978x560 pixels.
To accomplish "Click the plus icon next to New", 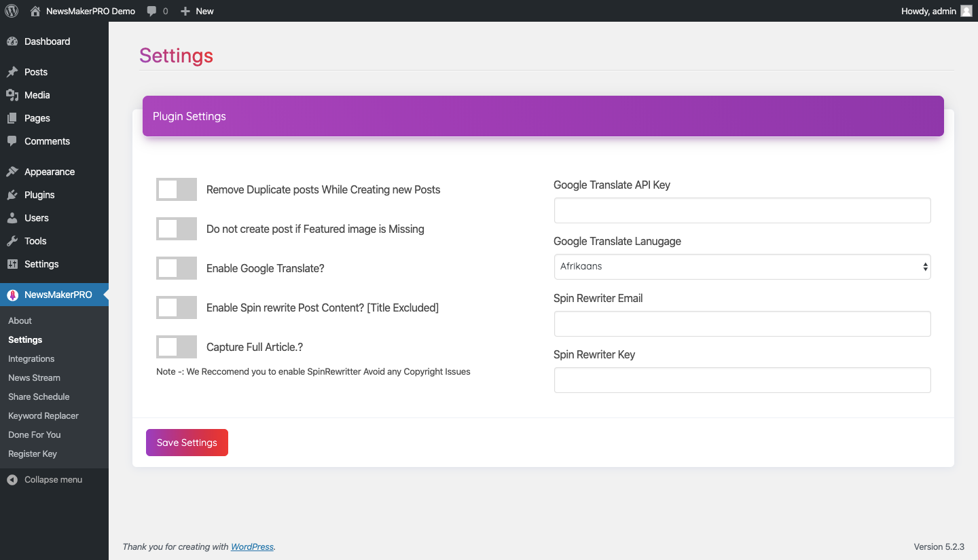I will 185,11.
